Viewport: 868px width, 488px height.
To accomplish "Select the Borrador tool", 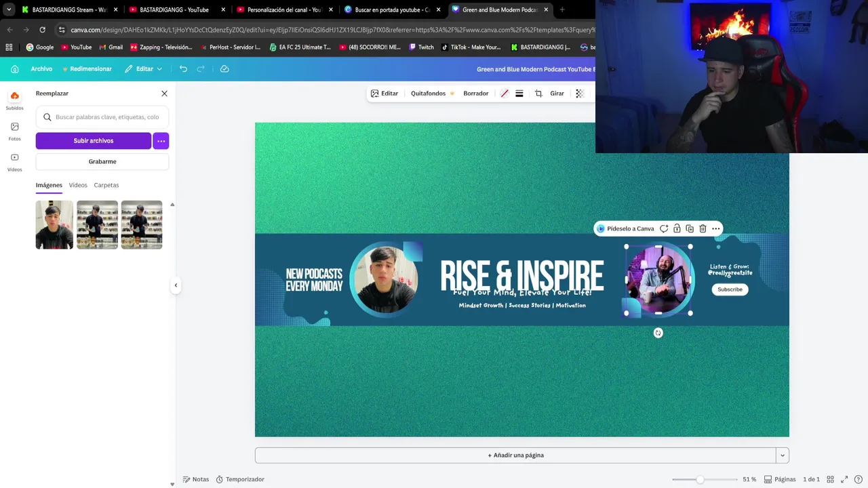I will [476, 94].
